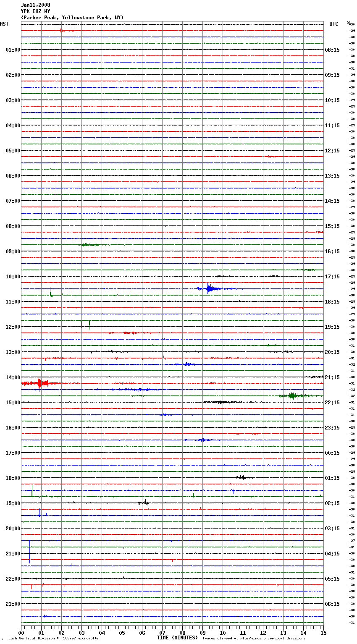Viewport: 357px width, 644px height.
Task: Click minute 00 on the bottom axis
Action: pyautogui.click(x=21, y=632)
